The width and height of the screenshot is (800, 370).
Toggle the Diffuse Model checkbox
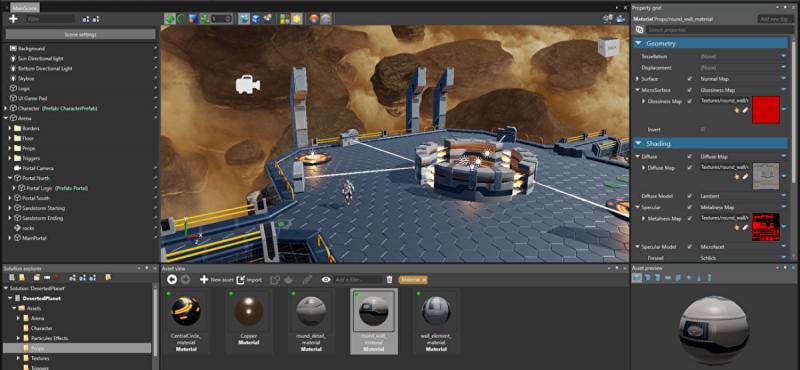coord(690,196)
